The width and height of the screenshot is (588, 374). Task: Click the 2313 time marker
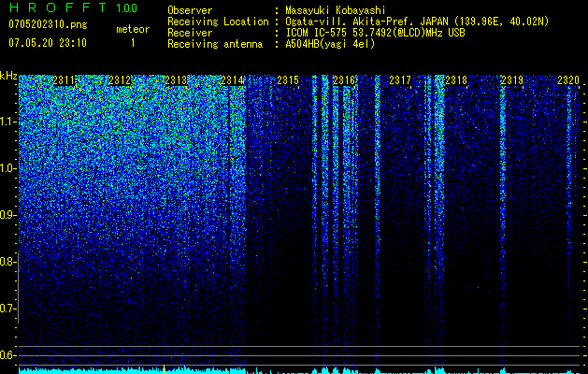point(176,80)
